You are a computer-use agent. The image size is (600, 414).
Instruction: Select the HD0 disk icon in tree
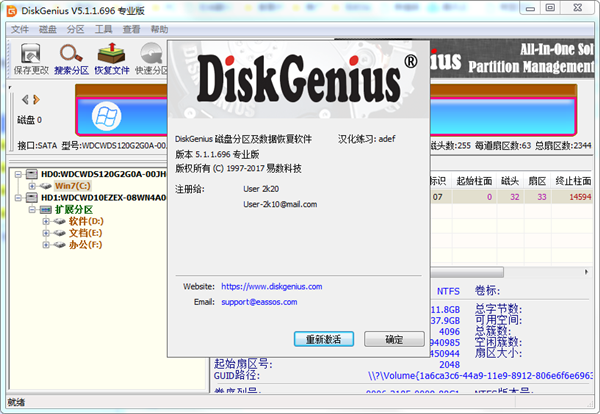pyautogui.click(x=33, y=174)
